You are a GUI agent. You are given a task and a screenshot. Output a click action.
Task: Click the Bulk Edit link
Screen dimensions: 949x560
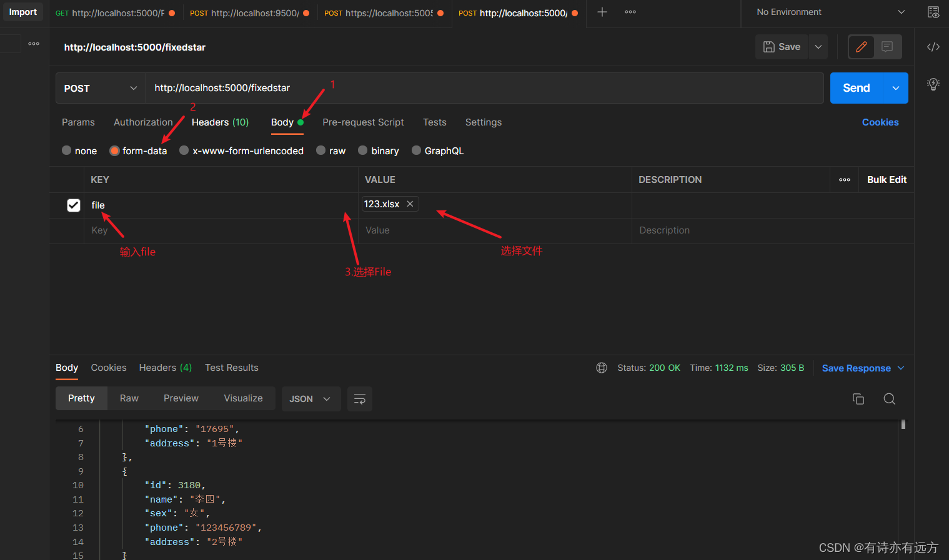tap(887, 180)
